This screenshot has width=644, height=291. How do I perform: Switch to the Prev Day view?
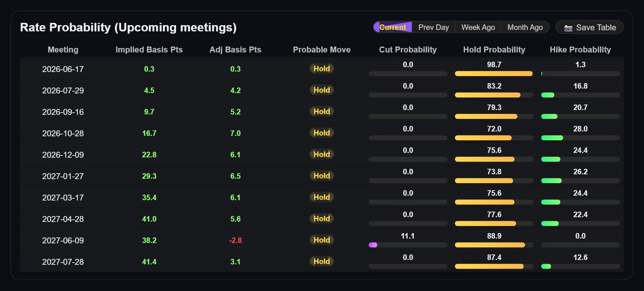coord(434,27)
